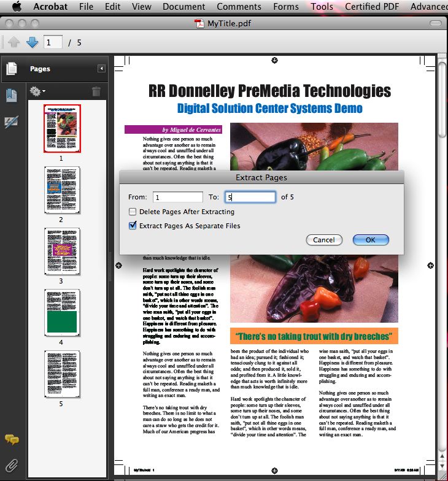Select page 5 thumbnail
448x481 pixels.
tap(62, 374)
